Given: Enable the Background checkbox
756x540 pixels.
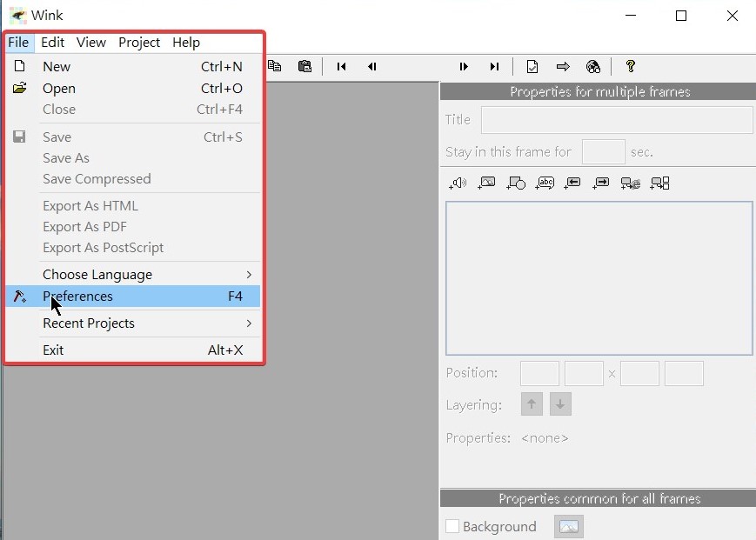Looking at the screenshot, I should click(452, 526).
